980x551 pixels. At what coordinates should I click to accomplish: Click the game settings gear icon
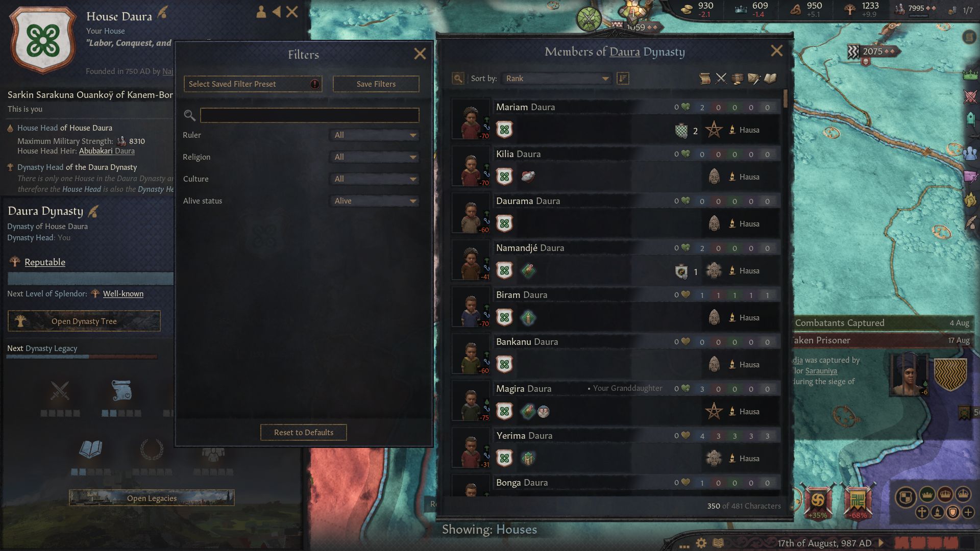[701, 543]
